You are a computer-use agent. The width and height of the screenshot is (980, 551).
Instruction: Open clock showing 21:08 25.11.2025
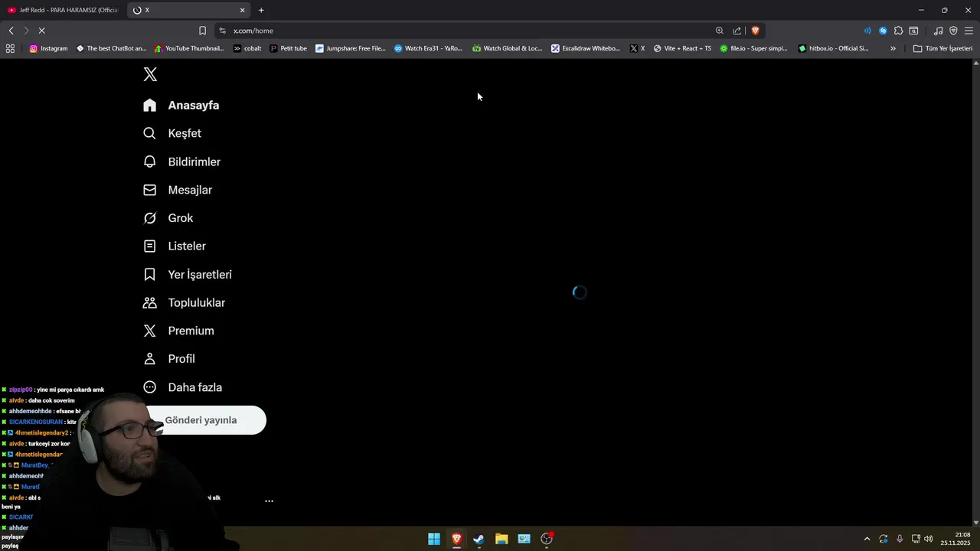pyautogui.click(x=955, y=539)
